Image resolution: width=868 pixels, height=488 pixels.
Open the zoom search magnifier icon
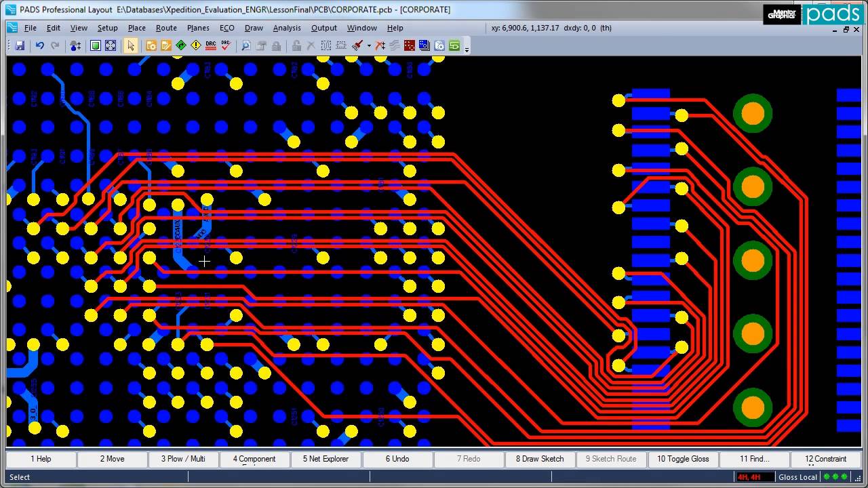pyautogui.click(x=245, y=45)
